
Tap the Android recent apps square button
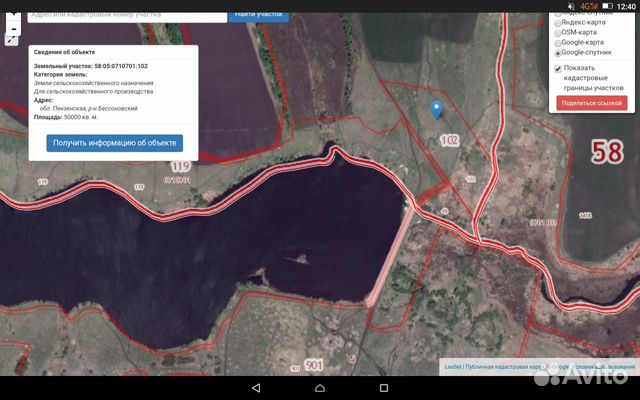click(x=384, y=387)
